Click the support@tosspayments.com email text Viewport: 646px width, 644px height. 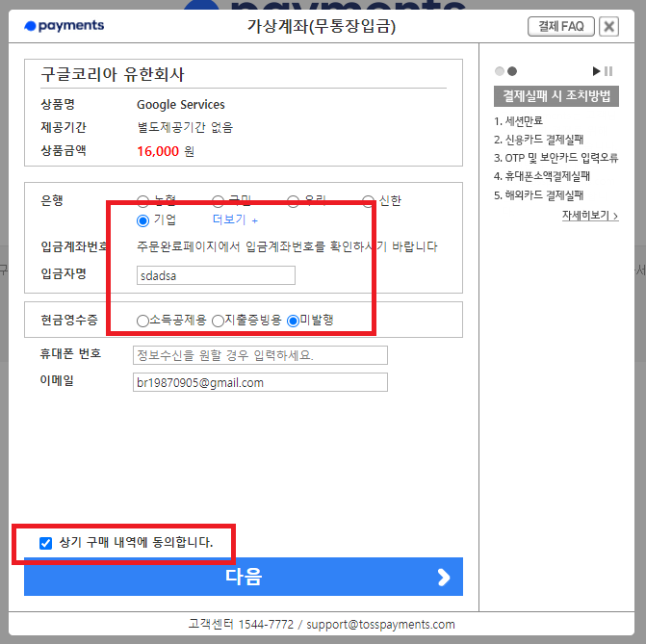(x=380, y=625)
